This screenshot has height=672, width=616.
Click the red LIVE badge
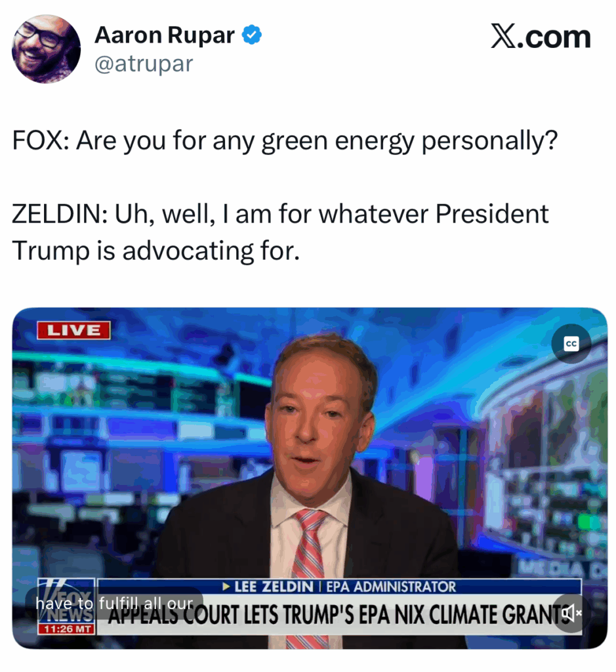click(73, 331)
